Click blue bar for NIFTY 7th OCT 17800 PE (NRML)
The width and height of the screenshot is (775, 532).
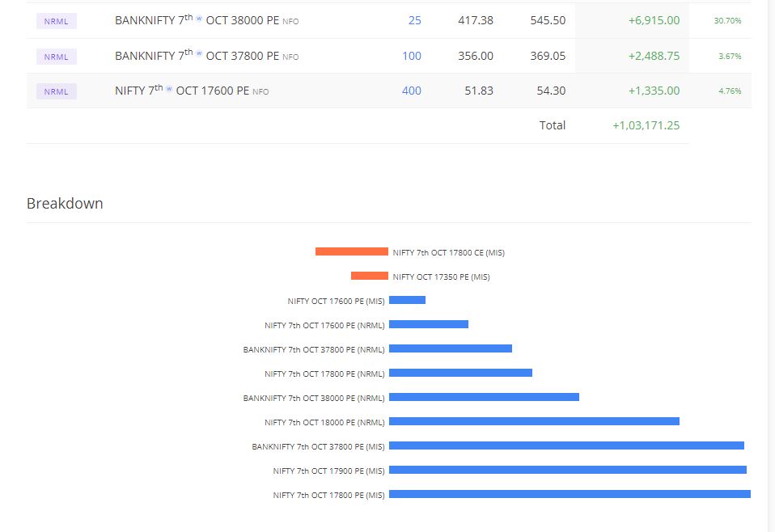[x=460, y=373]
